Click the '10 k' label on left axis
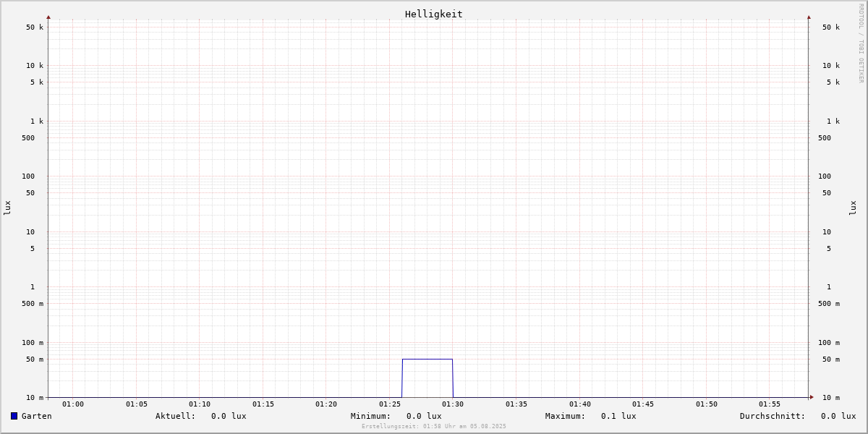This screenshot has width=868, height=434. (x=35, y=66)
